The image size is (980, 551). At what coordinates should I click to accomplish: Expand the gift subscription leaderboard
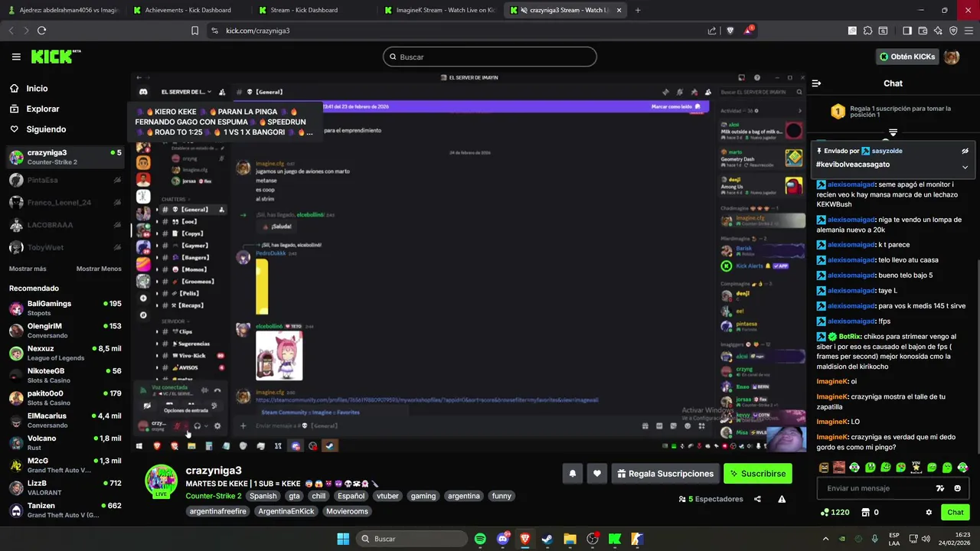click(893, 132)
